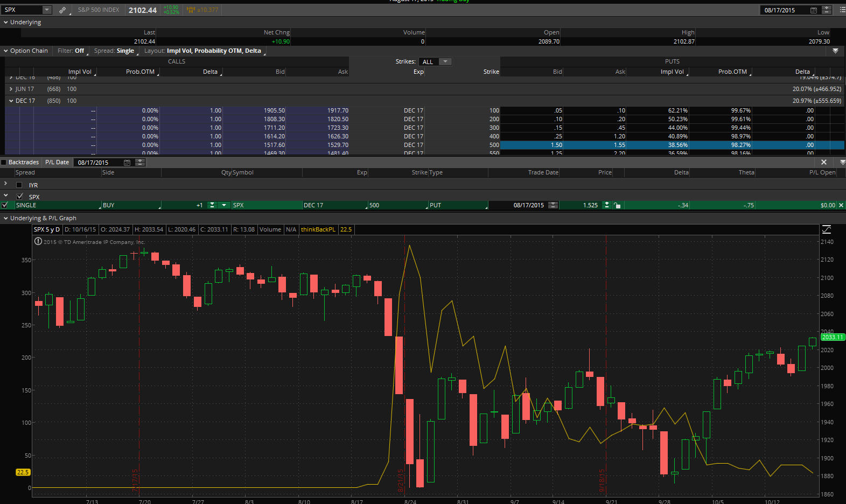Collapse the DEC 17 expiration row
Screen dimensions: 846x504
11,101
